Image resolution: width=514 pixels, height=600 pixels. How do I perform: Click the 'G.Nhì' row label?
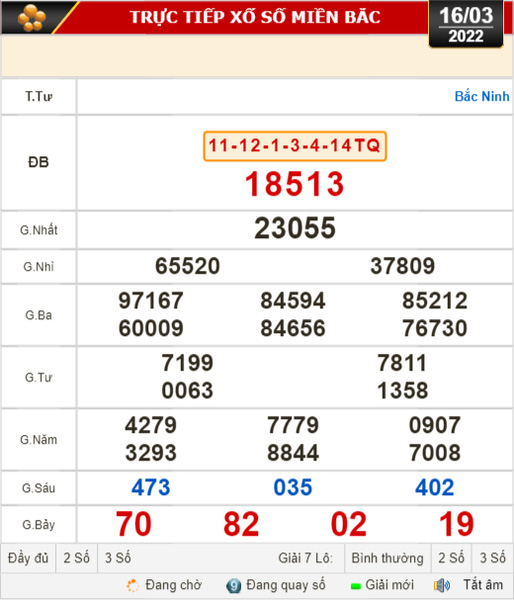pos(39,267)
